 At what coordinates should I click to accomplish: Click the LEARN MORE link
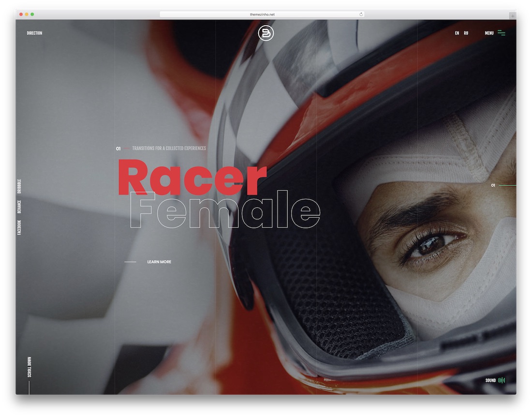coord(159,262)
